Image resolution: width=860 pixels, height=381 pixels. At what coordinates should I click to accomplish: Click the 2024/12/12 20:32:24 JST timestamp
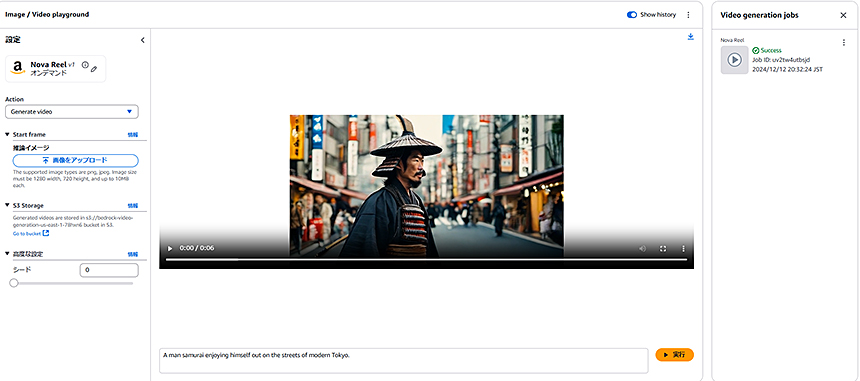[788, 69]
